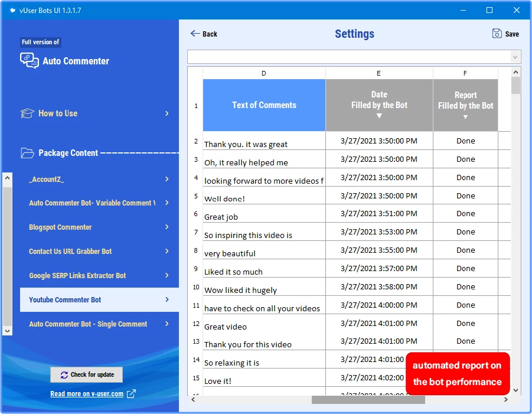Select column E header

(379, 73)
